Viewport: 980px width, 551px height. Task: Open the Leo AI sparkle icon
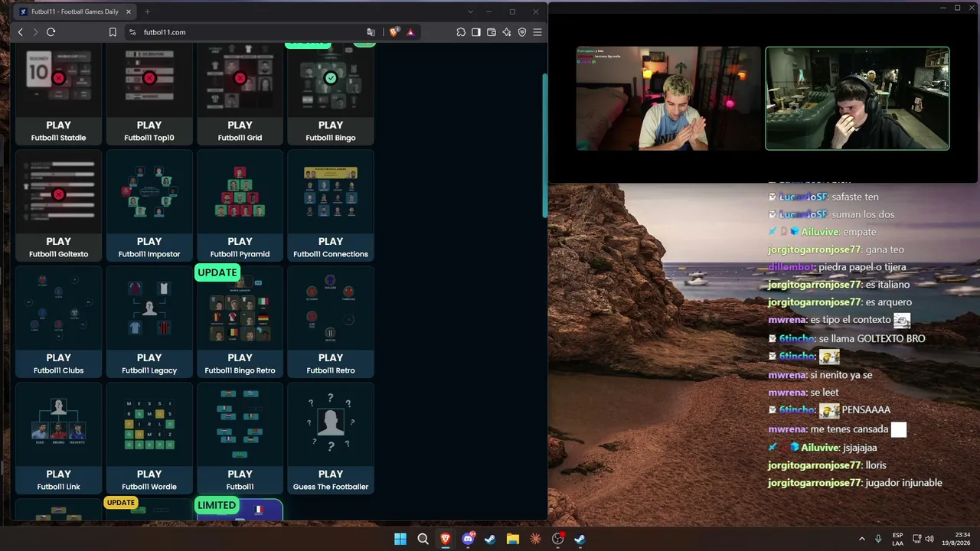click(x=507, y=32)
